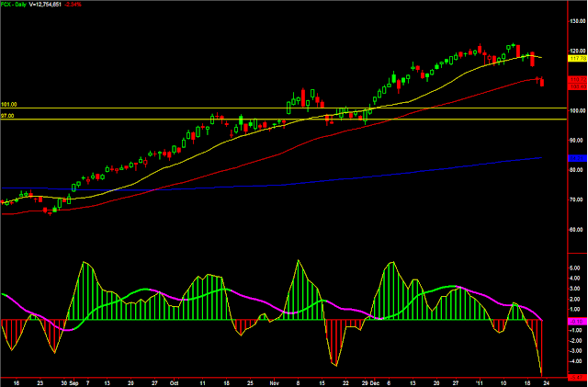Select the Sep marker on the date axis
This screenshot has height=387, width=588.
tap(73, 383)
